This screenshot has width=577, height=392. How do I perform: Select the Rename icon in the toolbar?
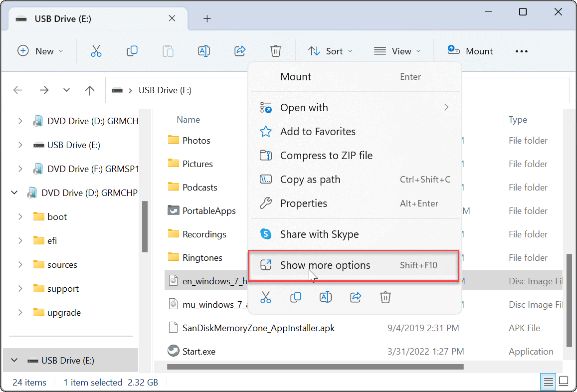[203, 50]
